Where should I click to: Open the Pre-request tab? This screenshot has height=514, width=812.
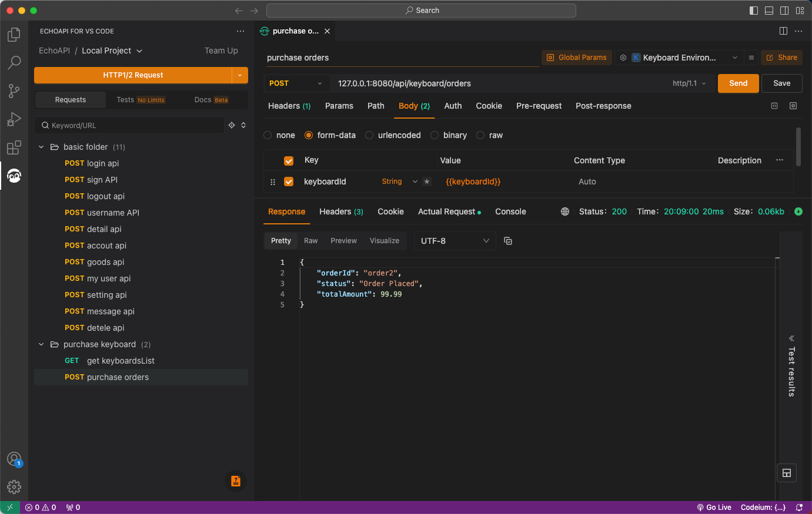click(x=539, y=106)
